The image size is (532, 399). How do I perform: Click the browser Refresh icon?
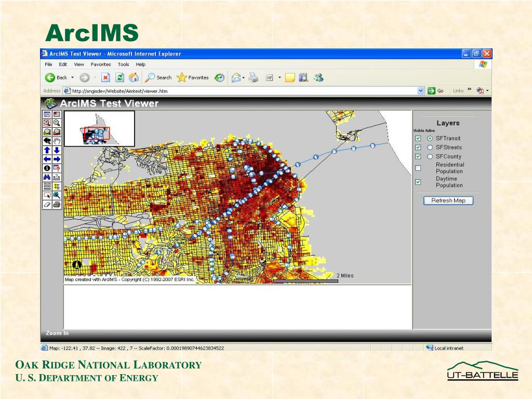(120, 78)
